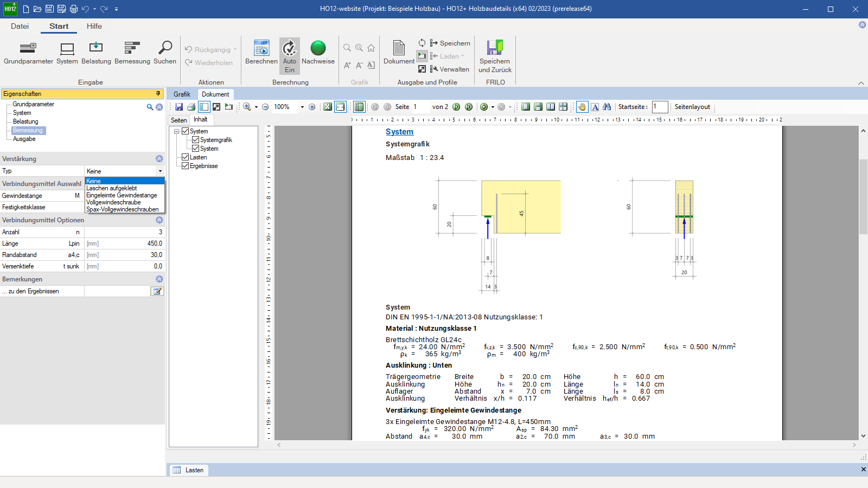Edit the Bemerkungen zu den Ergebnissen

(157, 291)
